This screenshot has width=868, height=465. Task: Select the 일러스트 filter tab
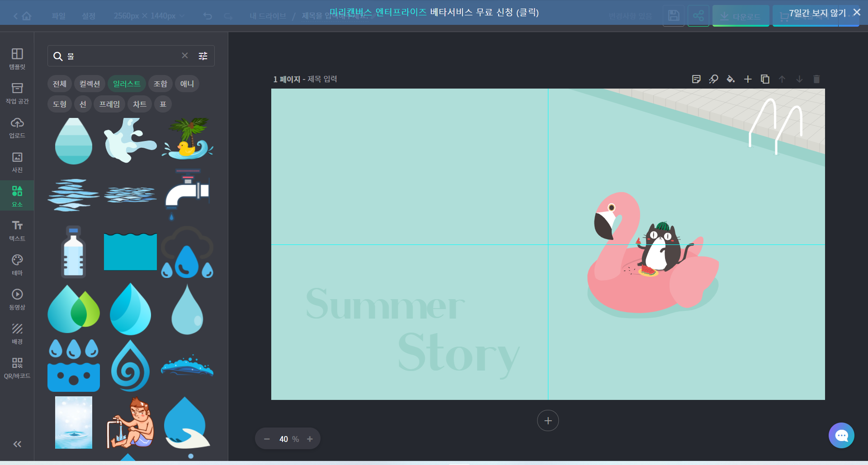click(127, 84)
